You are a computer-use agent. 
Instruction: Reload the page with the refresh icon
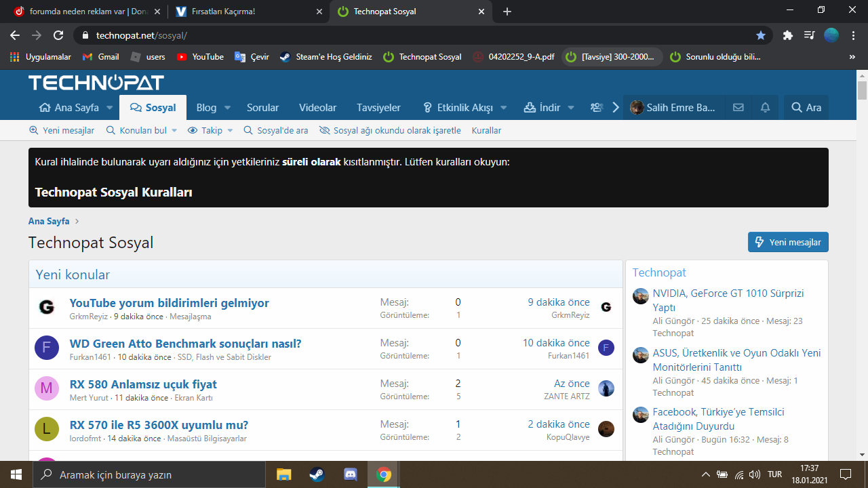pos(58,35)
